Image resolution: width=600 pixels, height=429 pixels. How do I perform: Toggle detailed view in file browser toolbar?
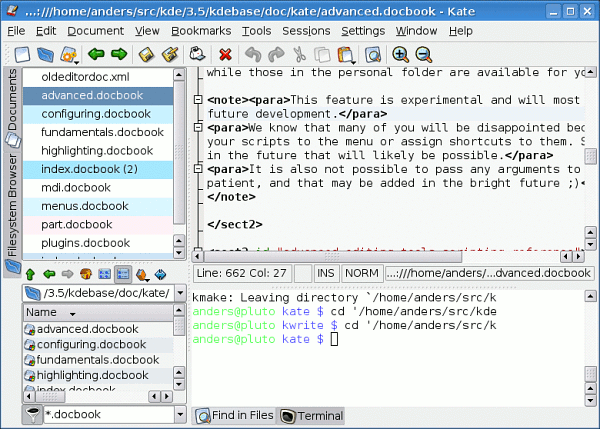pyautogui.click(x=125, y=273)
